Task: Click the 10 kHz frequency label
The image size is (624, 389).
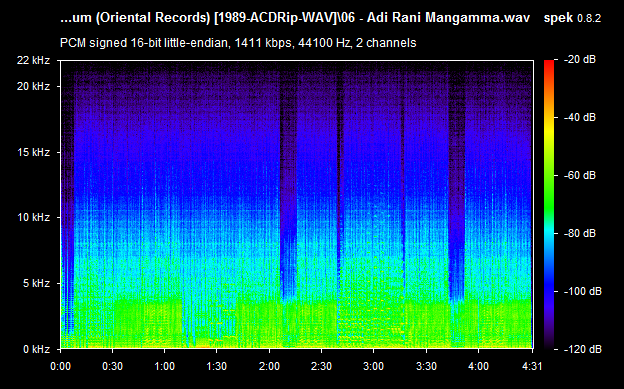Action: pos(33,217)
